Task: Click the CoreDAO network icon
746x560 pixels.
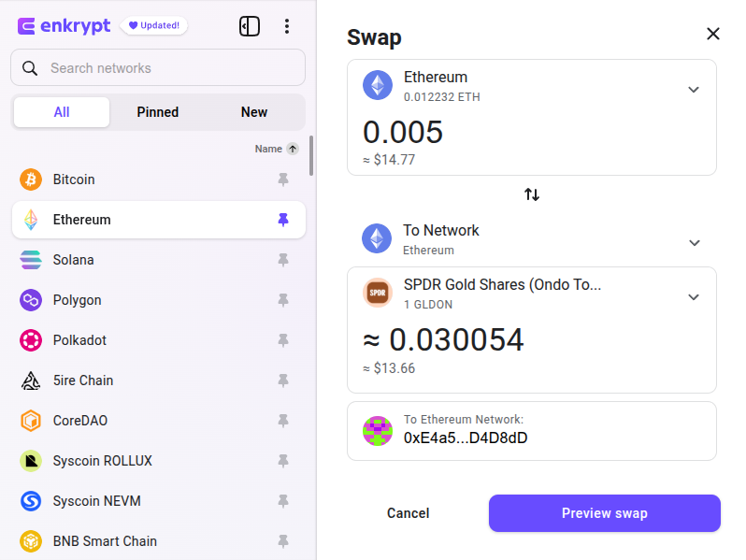Action: 31,421
